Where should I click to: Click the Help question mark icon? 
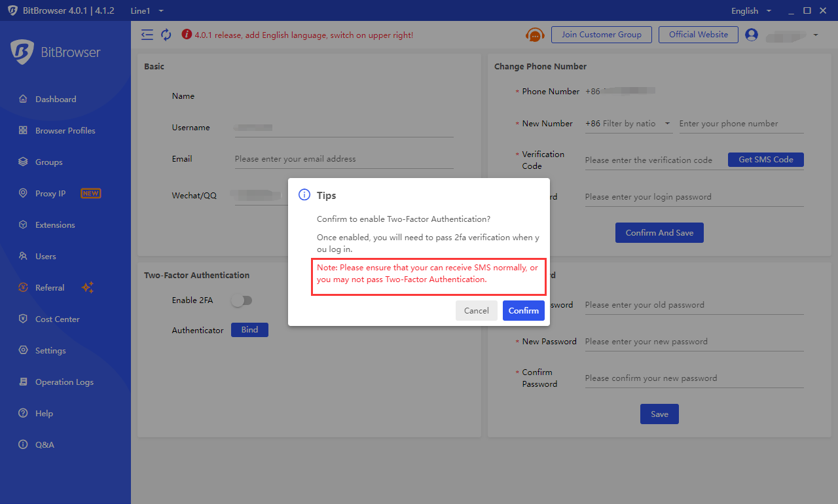tap(23, 414)
